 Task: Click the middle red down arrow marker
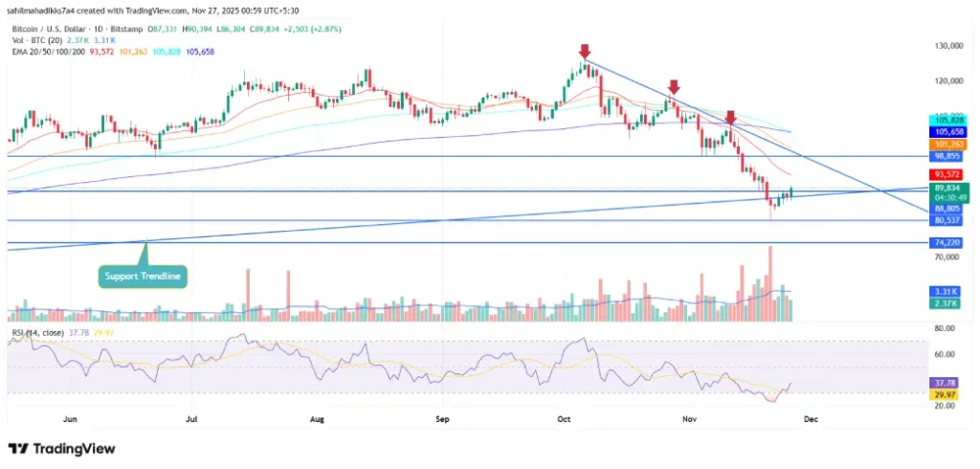point(674,87)
